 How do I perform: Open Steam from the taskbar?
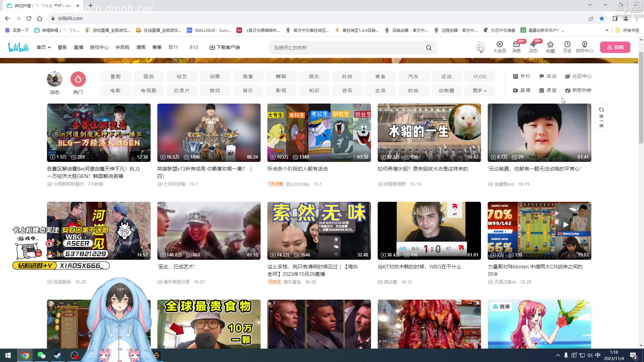point(58,355)
